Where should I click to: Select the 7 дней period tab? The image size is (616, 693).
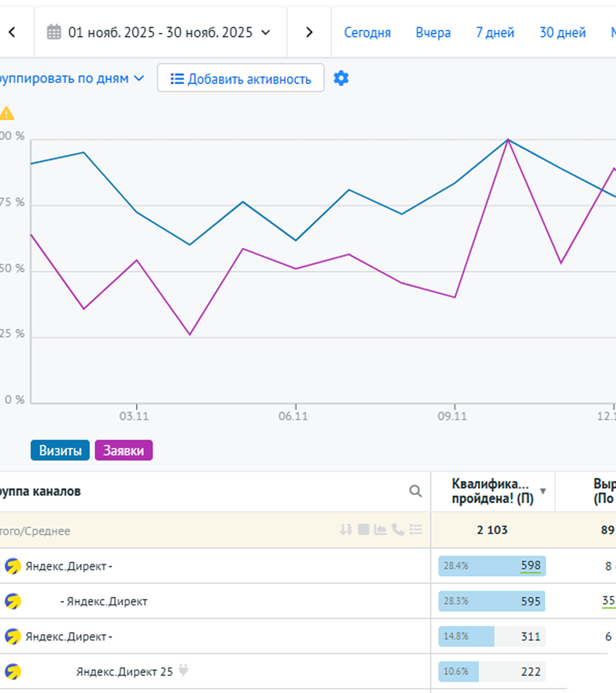[x=495, y=32]
